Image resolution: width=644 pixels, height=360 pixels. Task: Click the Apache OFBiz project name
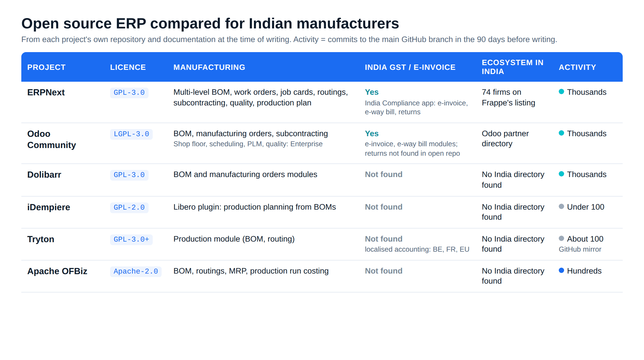pyautogui.click(x=57, y=271)
